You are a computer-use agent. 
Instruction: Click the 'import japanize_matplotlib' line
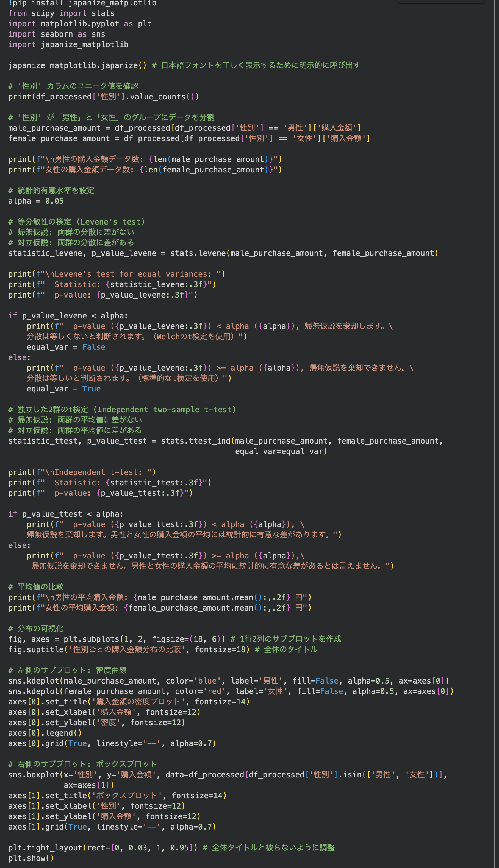pos(68,44)
